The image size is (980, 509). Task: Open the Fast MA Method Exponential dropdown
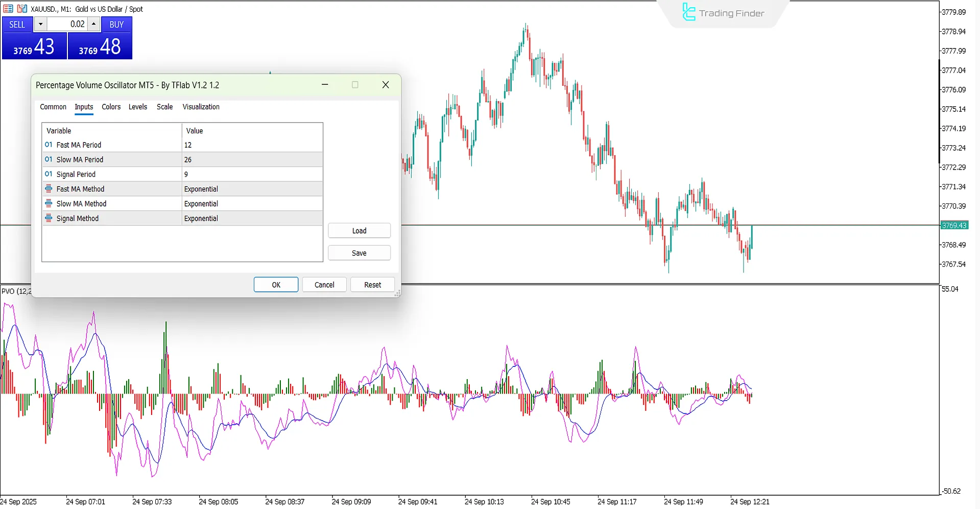[x=252, y=189]
